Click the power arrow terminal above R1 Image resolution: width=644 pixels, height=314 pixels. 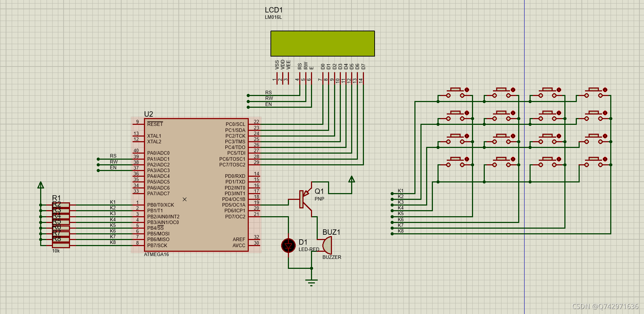(x=41, y=185)
